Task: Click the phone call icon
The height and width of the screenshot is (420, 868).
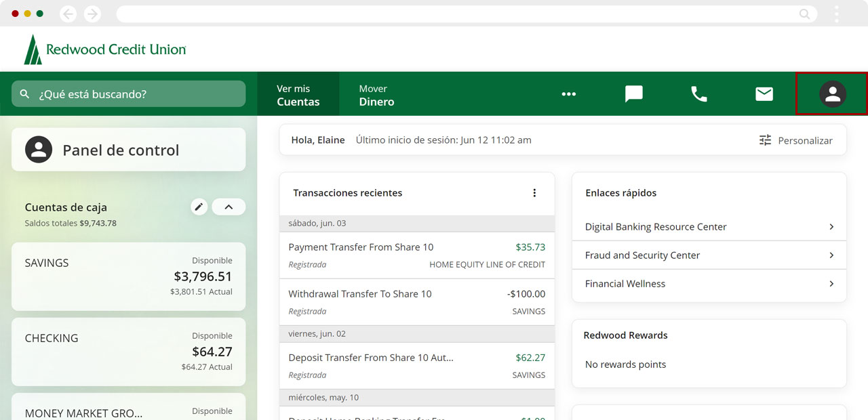Action: (698, 94)
